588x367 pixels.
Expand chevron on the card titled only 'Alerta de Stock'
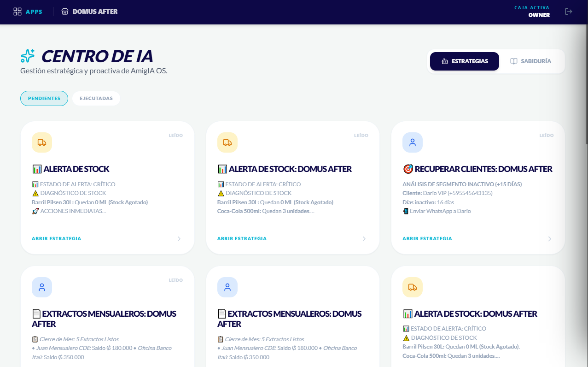coord(179,239)
